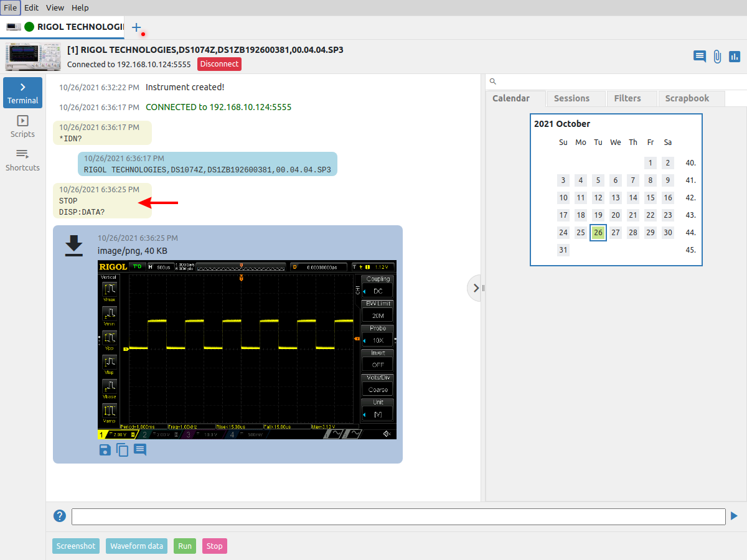Viewport: 747px width, 560px height.
Task: Click the red Disconnect button
Action: click(x=219, y=64)
